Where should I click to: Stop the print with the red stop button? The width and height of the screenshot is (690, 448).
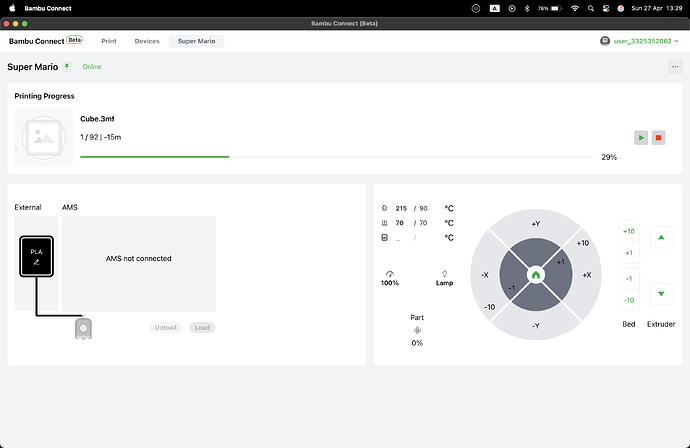[658, 138]
